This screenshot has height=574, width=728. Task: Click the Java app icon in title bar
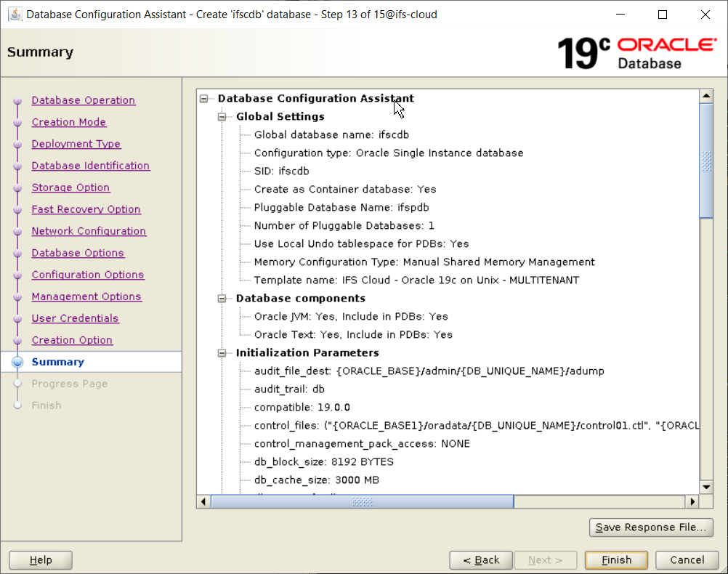click(15, 15)
